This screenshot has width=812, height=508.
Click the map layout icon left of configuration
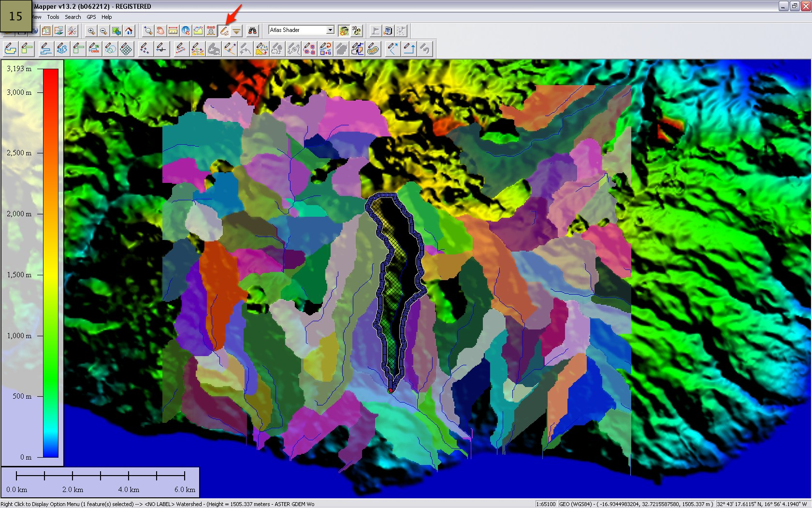(46, 31)
